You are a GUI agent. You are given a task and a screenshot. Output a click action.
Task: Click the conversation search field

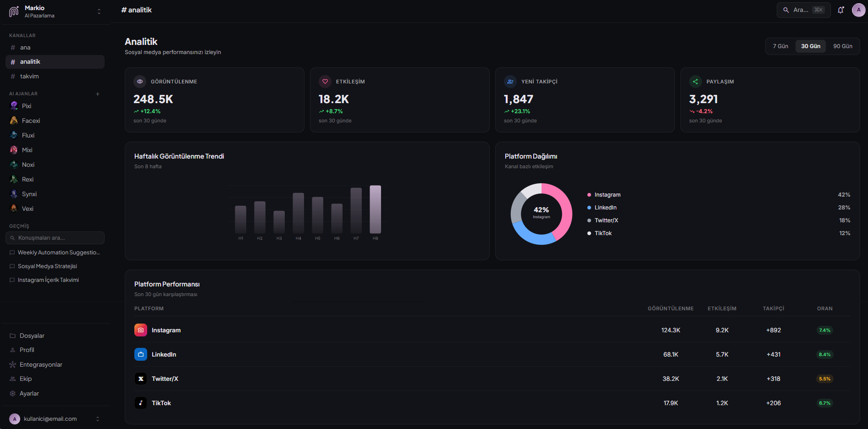click(55, 237)
